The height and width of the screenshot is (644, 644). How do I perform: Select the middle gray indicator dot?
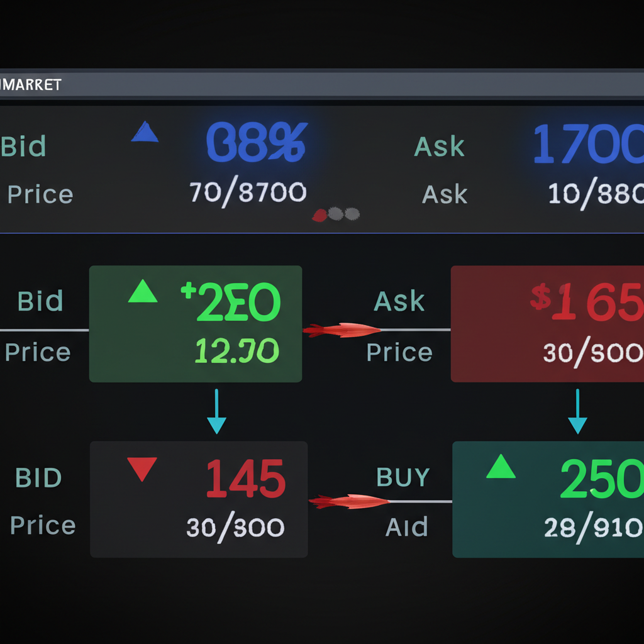tap(336, 214)
